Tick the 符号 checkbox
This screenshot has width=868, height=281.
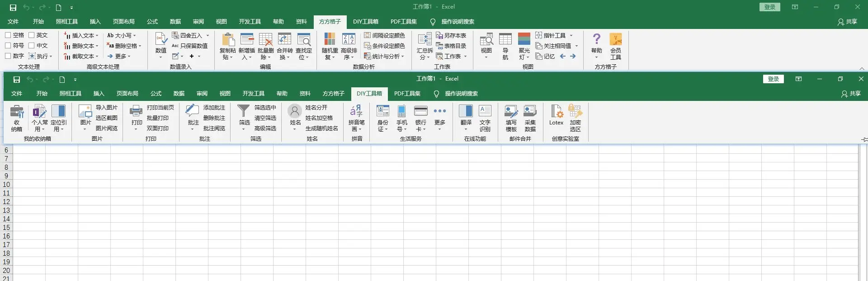8,46
